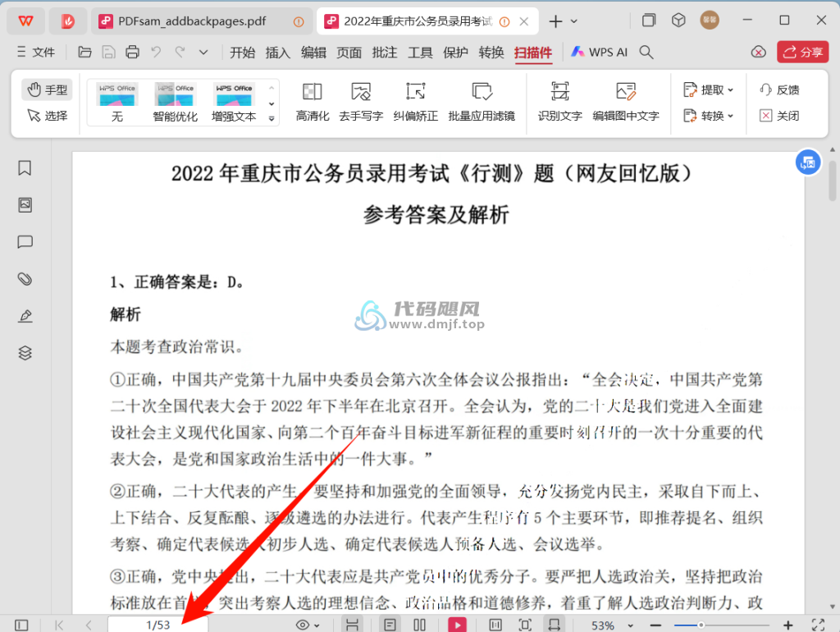
Task: Choose the 增强文本 filter thumbnail
Action: tap(234, 102)
